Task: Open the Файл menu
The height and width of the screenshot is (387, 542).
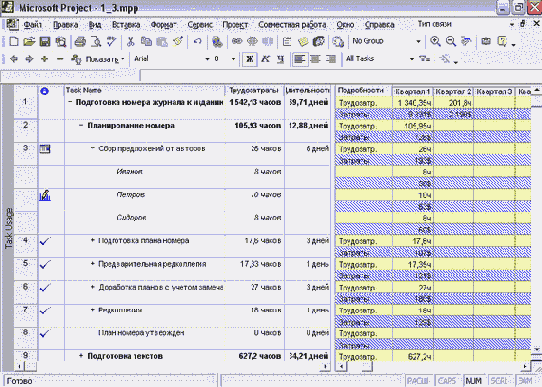Action: 32,25
